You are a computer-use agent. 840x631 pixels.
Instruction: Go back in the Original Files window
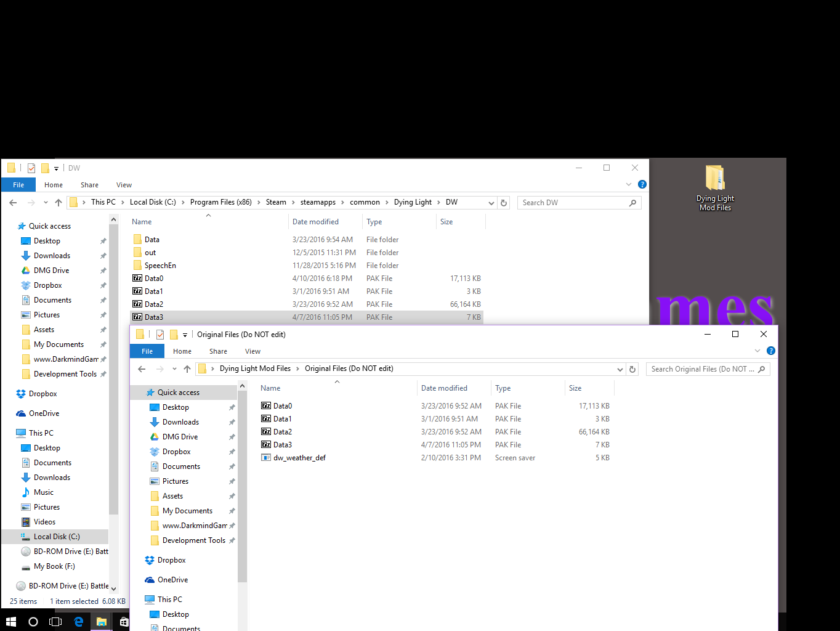142,369
